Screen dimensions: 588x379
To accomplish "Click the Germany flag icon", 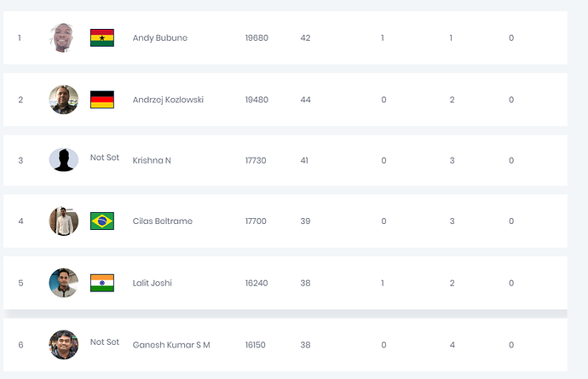I will [102, 100].
